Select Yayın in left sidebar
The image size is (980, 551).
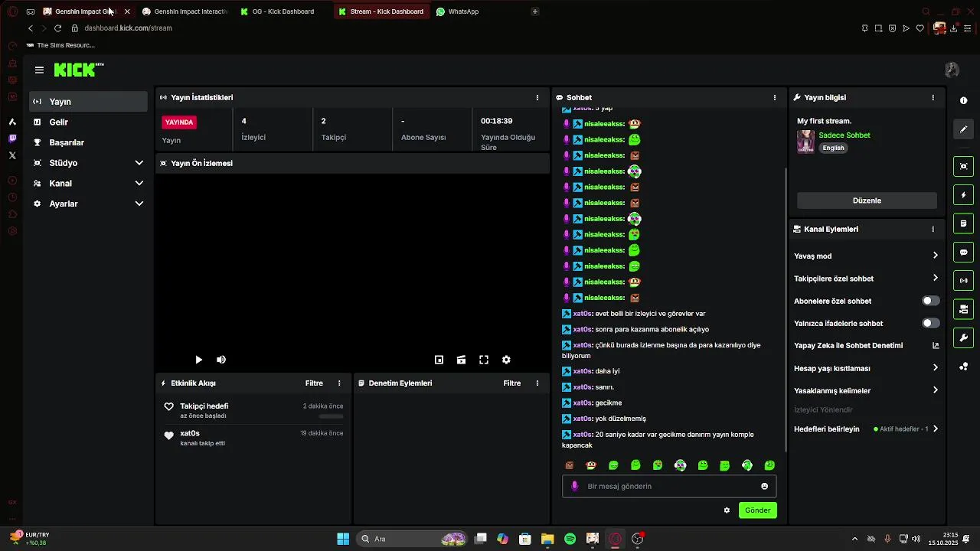[x=89, y=102]
